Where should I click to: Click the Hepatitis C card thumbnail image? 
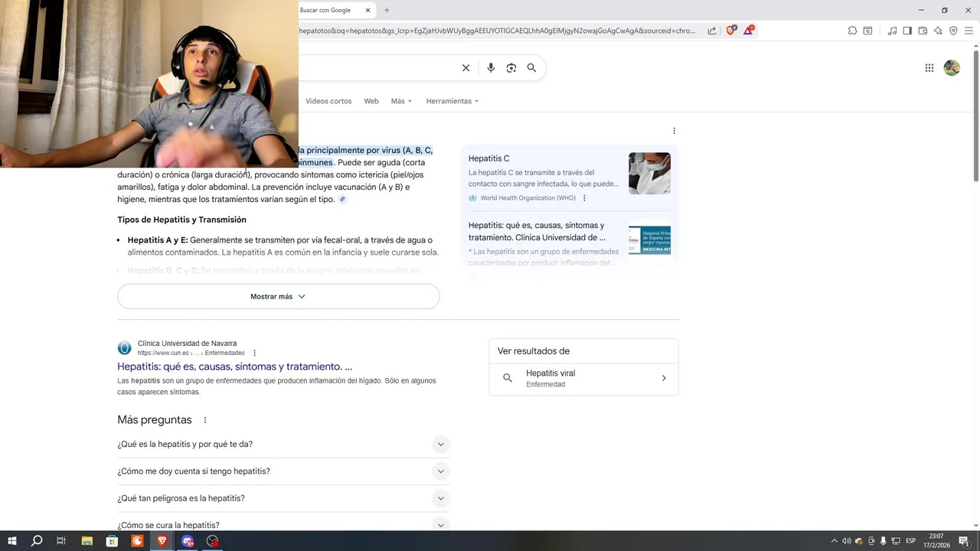click(649, 173)
